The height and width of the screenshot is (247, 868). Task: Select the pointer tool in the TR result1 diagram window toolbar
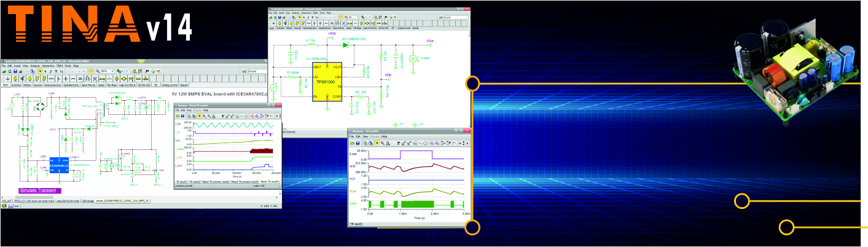click(377, 143)
